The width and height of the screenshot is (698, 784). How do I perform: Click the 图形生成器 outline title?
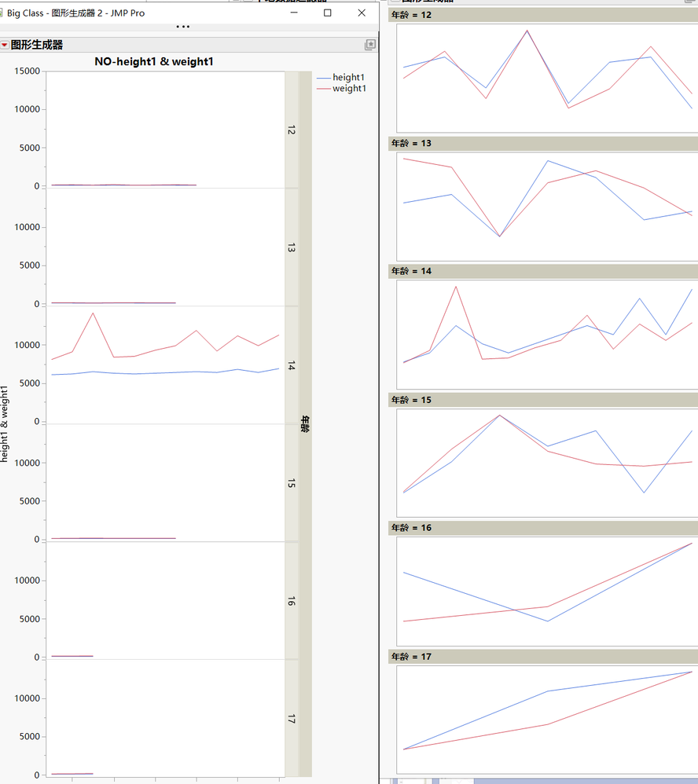(37, 45)
